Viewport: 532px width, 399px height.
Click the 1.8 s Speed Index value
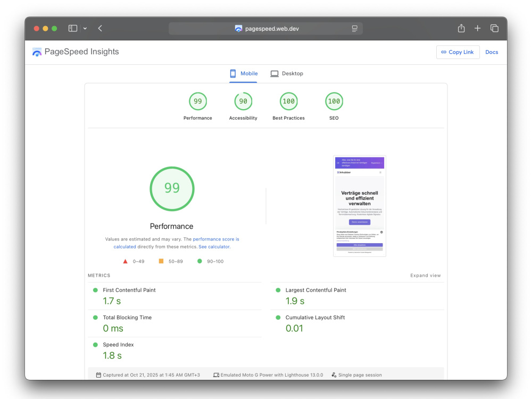112,355
